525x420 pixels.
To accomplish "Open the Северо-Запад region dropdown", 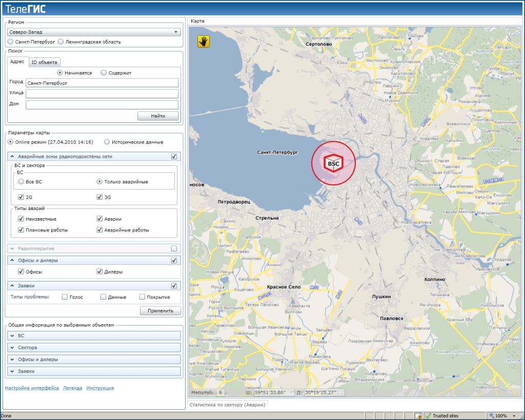I will 94,32.
